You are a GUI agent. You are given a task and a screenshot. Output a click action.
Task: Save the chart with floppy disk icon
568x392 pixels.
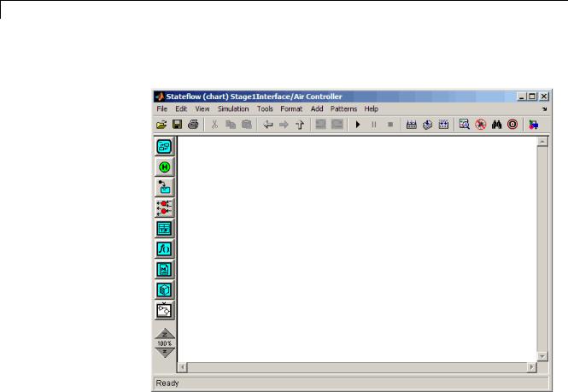coord(177,125)
